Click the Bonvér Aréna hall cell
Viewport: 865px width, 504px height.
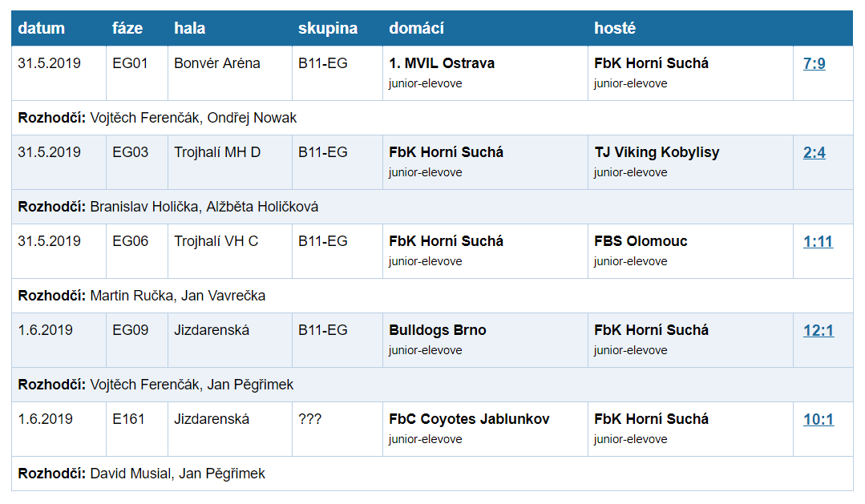pos(217,63)
